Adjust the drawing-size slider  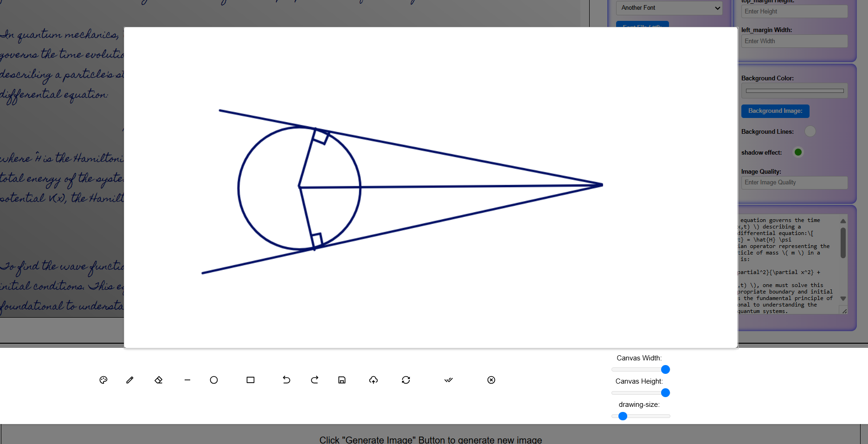pos(641,416)
